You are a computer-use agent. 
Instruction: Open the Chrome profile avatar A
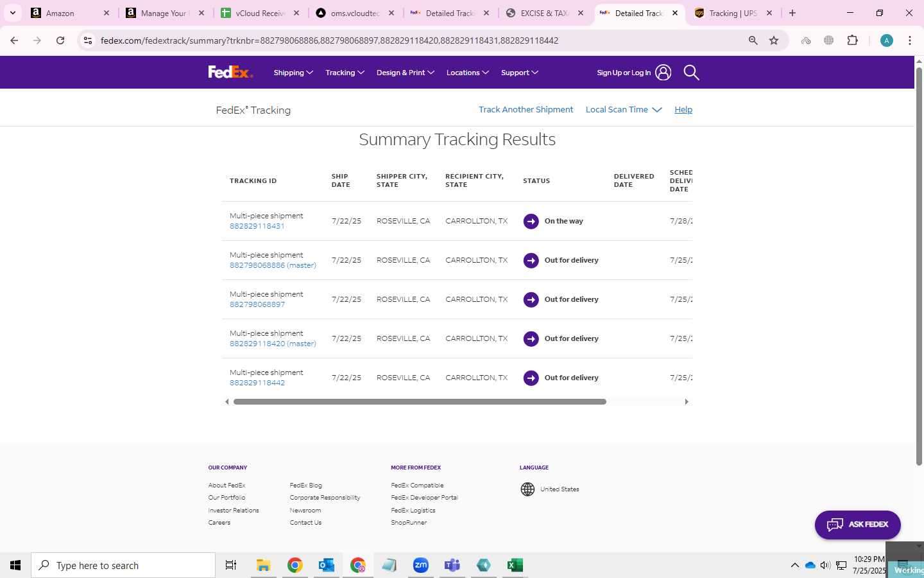point(887,40)
